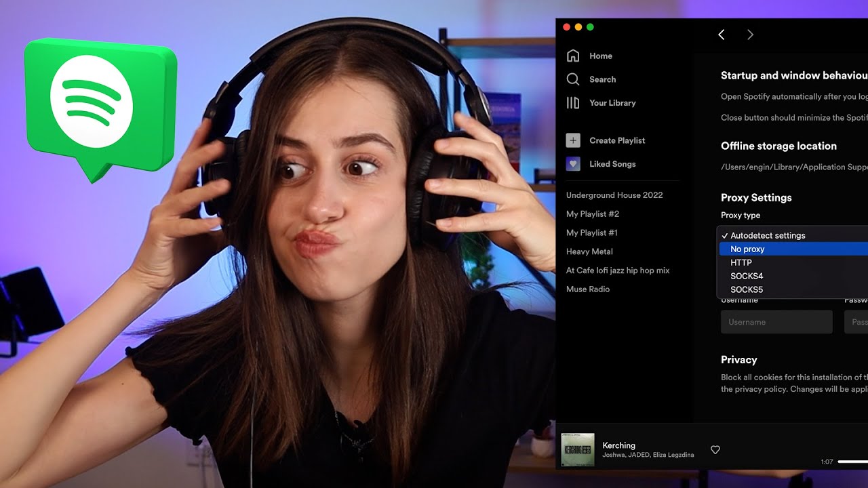This screenshot has width=868, height=488.
Task: Click the Proxy Settings heading
Action: pyautogui.click(x=756, y=198)
